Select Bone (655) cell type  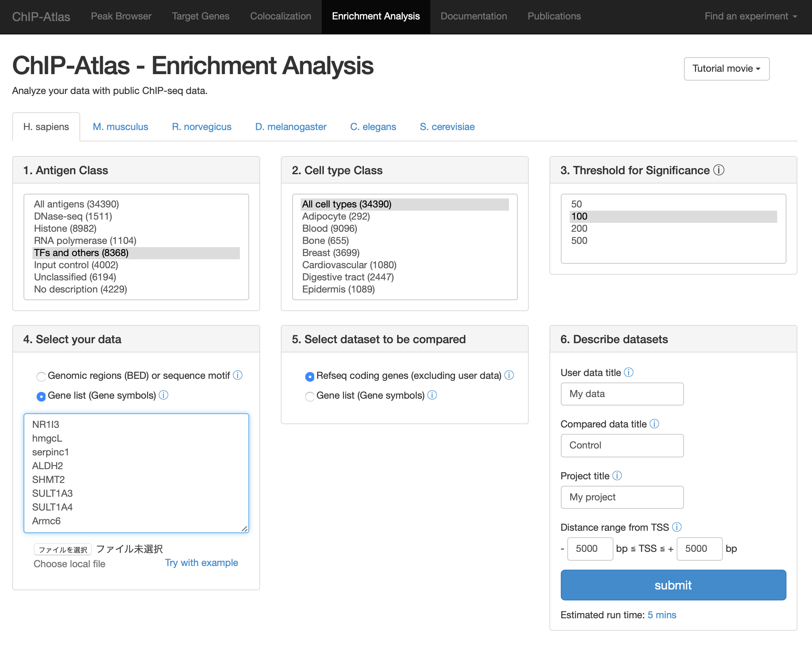click(405, 241)
